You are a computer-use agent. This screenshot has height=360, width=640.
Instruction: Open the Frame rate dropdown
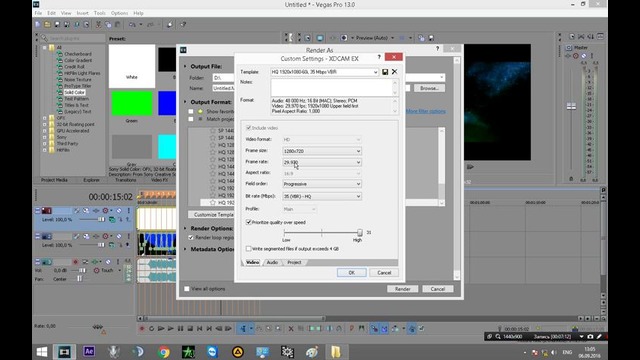pos(322,162)
